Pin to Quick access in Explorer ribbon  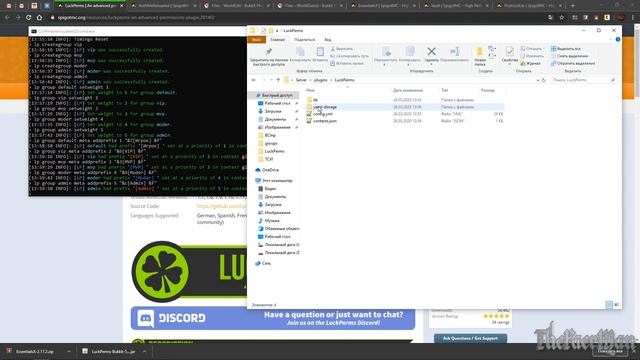[270, 56]
